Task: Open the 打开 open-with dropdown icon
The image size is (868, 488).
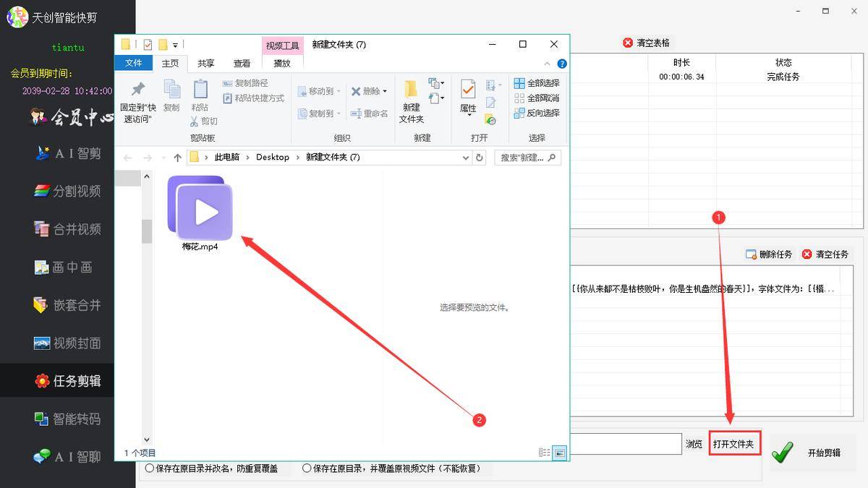Action: pos(494,85)
